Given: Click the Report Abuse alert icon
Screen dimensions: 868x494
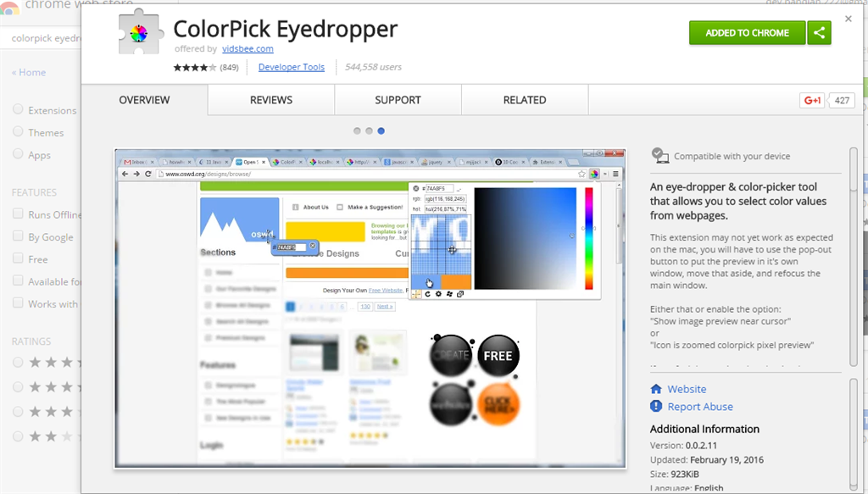Looking at the screenshot, I should point(656,407).
